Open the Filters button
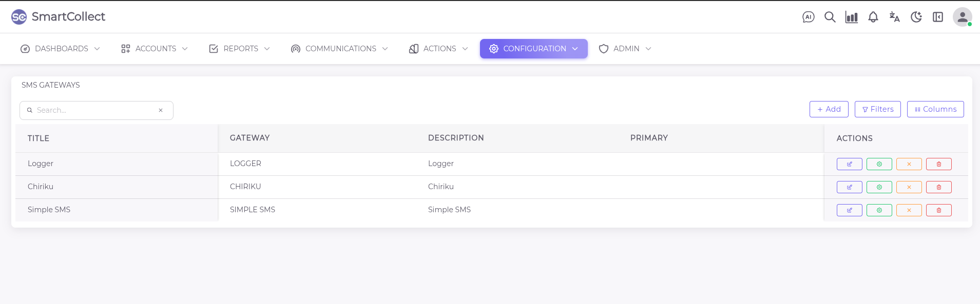The image size is (980, 304). point(878,109)
